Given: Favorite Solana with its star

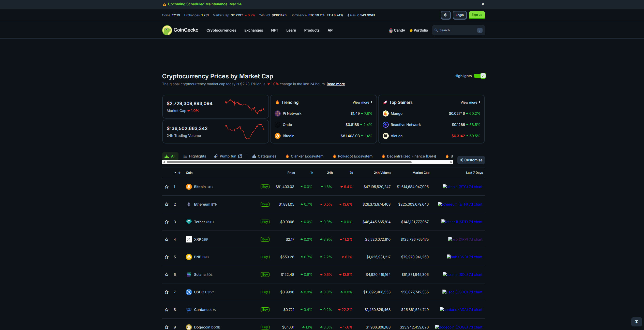Looking at the screenshot, I should pyautogui.click(x=167, y=275).
